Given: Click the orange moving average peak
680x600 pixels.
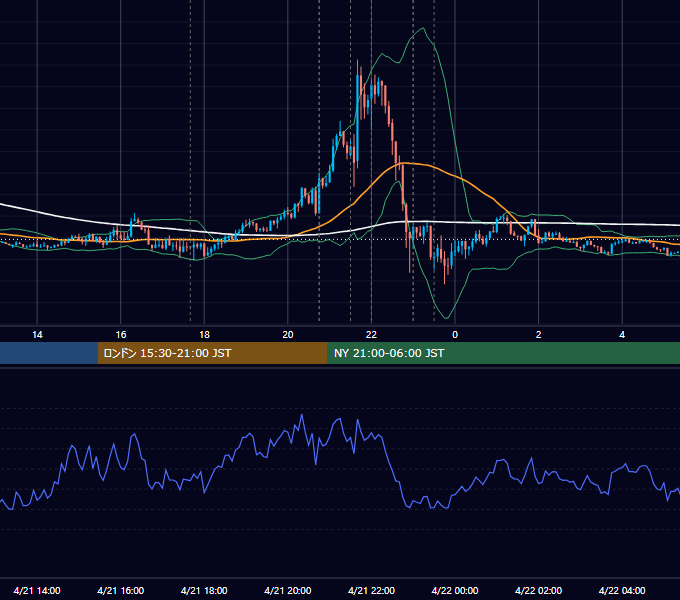Looking at the screenshot, I should [x=404, y=163].
